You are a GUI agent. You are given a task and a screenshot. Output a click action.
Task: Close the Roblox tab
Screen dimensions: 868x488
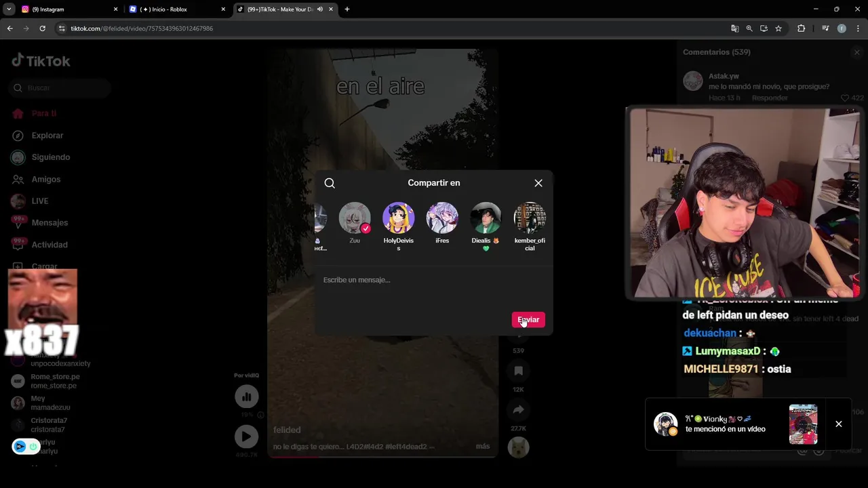pyautogui.click(x=223, y=9)
